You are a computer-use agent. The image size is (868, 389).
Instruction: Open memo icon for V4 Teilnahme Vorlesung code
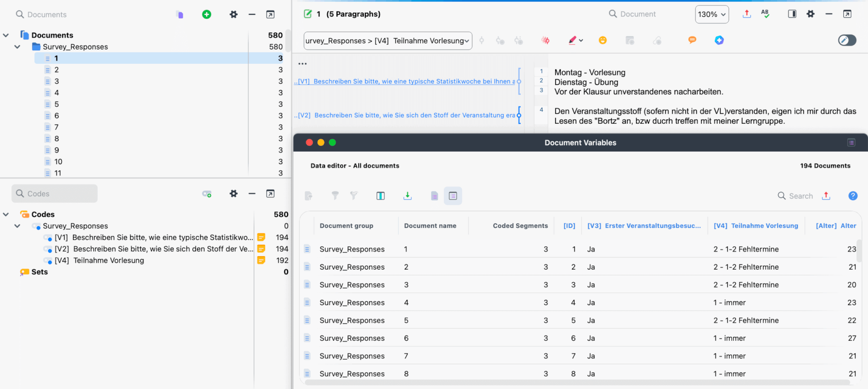click(261, 260)
